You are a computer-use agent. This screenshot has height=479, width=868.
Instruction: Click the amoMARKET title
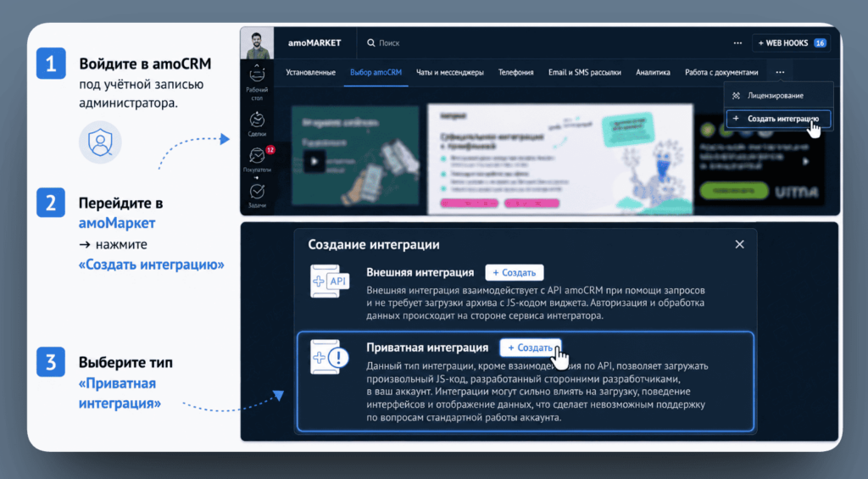[x=314, y=42]
